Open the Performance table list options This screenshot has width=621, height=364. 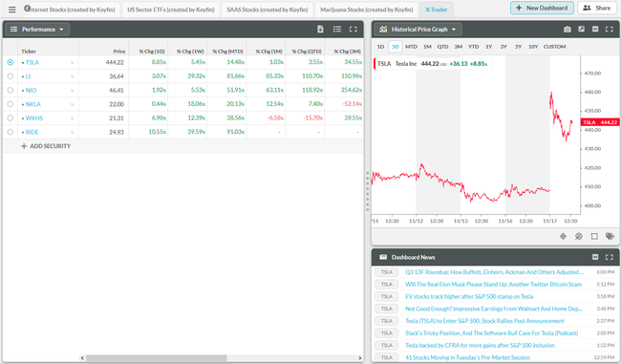click(337, 30)
